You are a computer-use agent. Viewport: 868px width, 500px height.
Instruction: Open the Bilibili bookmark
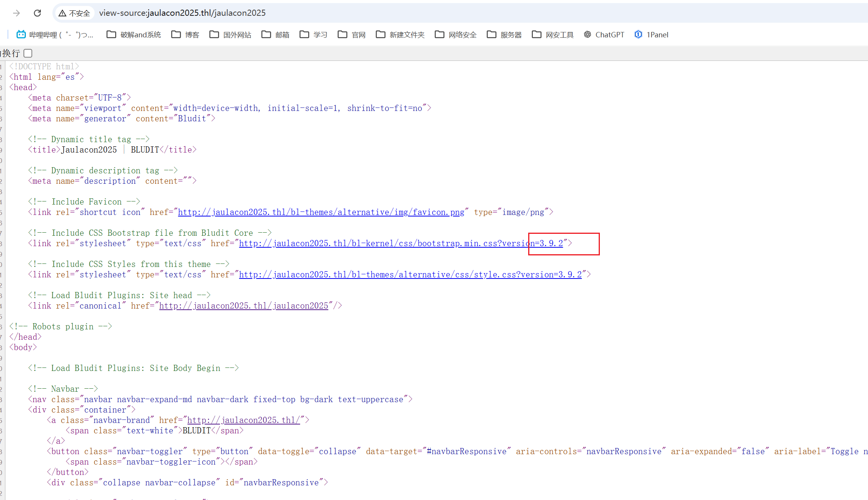click(55, 35)
